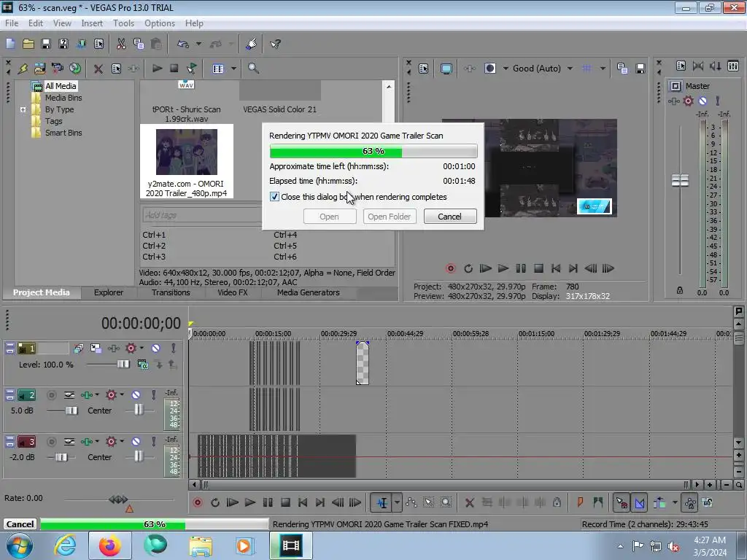Viewport: 747px width, 560px height.
Task: Click the Undo arrow icon in main toolbar
Action: coord(183,44)
